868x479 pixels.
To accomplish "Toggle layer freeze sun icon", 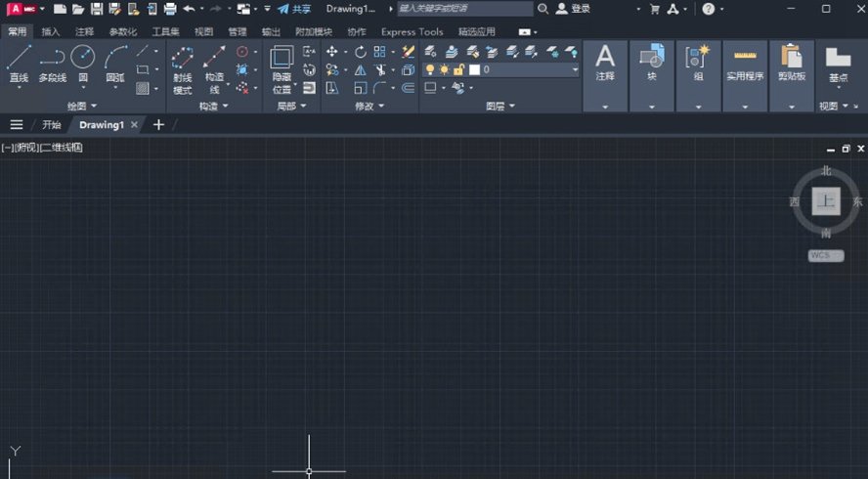I will pyautogui.click(x=444, y=69).
